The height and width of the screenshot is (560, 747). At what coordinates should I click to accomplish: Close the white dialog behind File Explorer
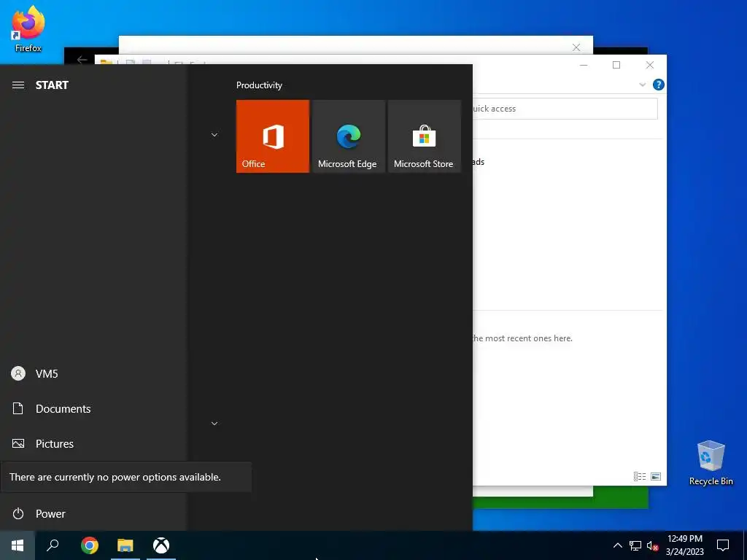tap(576, 47)
